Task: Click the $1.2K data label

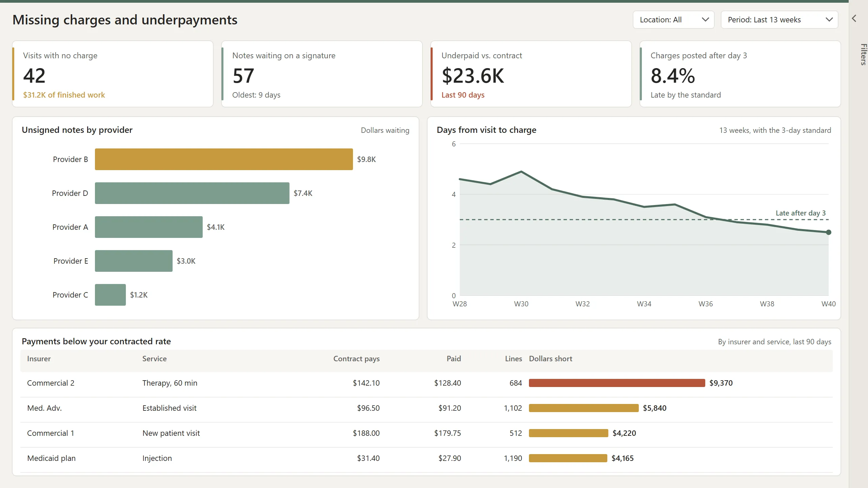Action: 139,295
